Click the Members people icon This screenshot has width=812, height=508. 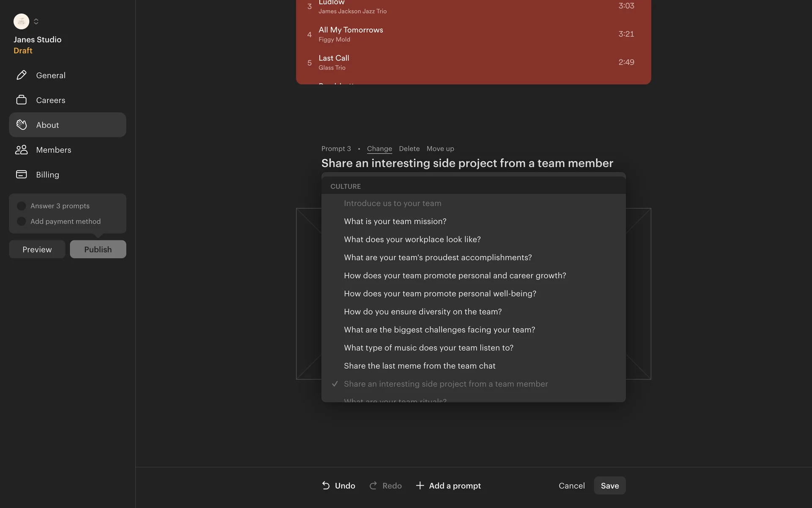click(x=21, y=150)
